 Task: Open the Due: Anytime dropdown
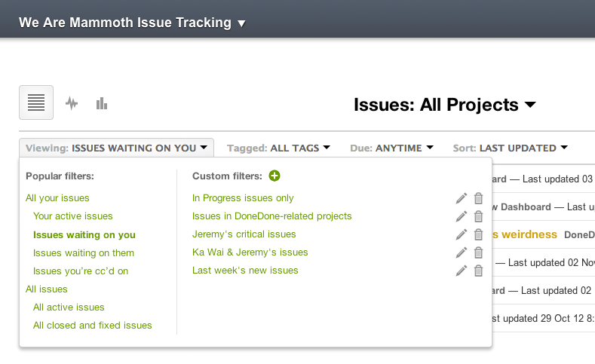391,148
